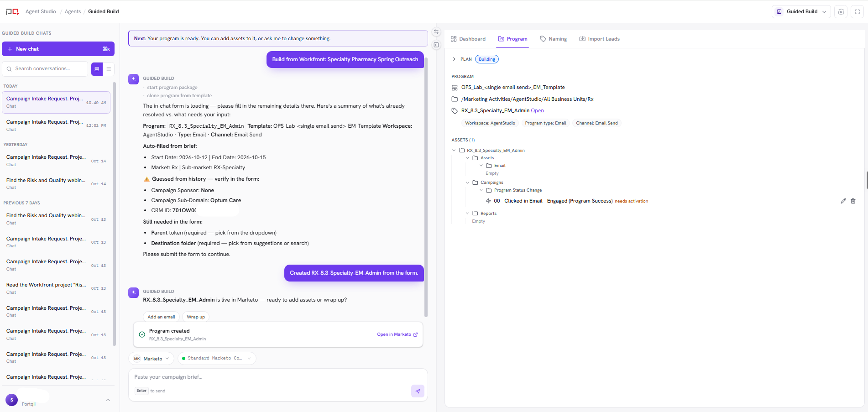Viewport: 868px width, 412px height.
Task: Open in Marketo link
Action: (397, 334)
